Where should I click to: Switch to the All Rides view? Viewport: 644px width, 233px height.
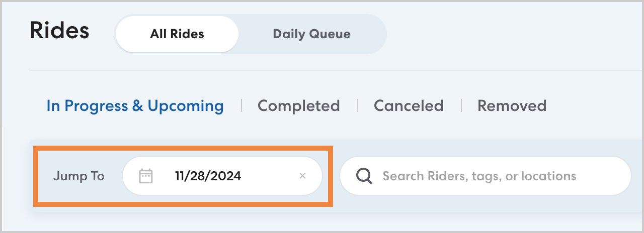[x=177, y=34]
